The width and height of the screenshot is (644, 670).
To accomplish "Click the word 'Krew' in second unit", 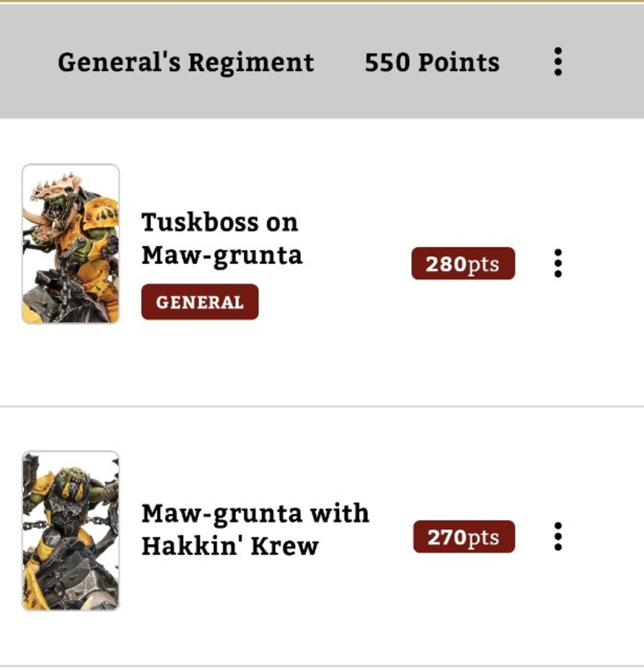I will pos(284,546).
